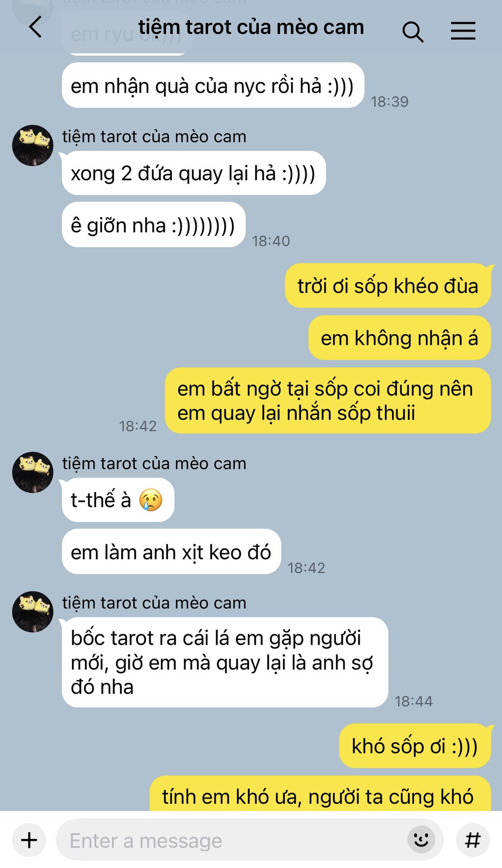
Task: Select message 'em làm anh xịt keo đó'
Action: [171, 552]
